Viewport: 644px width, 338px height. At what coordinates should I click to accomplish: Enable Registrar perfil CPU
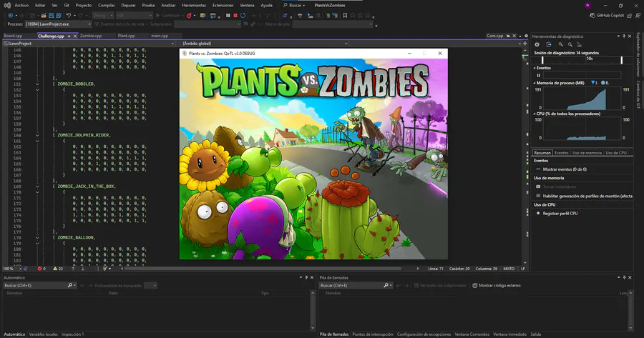(x=557, y=213)
